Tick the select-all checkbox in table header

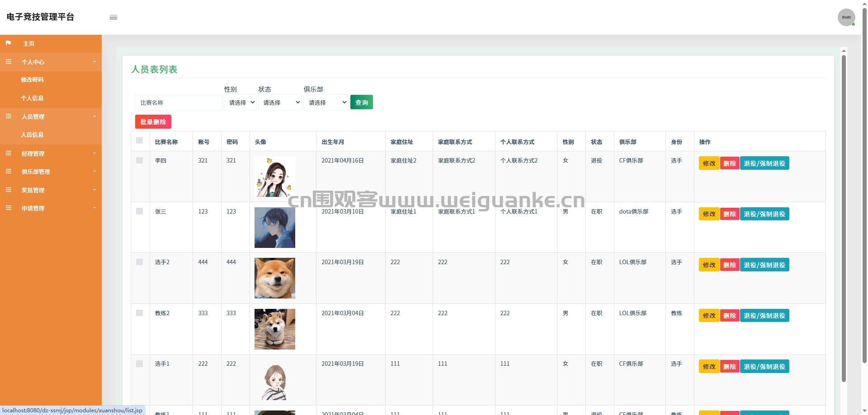tap(139, 140)
